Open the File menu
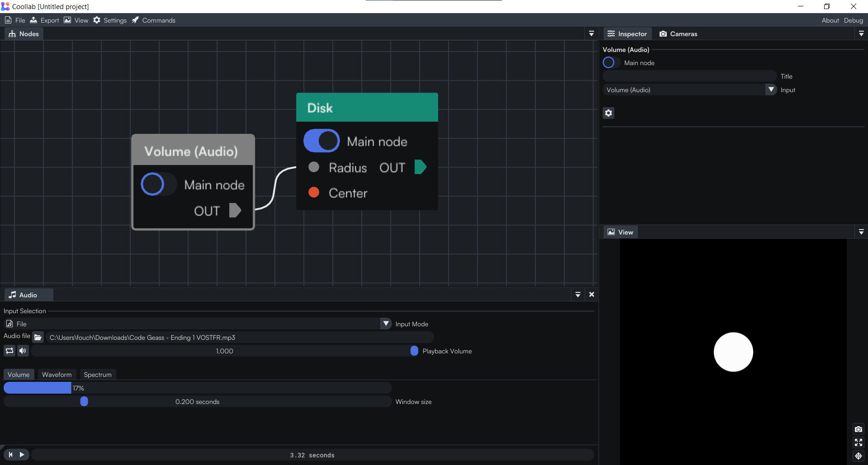The width and height of the screenshot is (868, 465). (x=15, y=20)
